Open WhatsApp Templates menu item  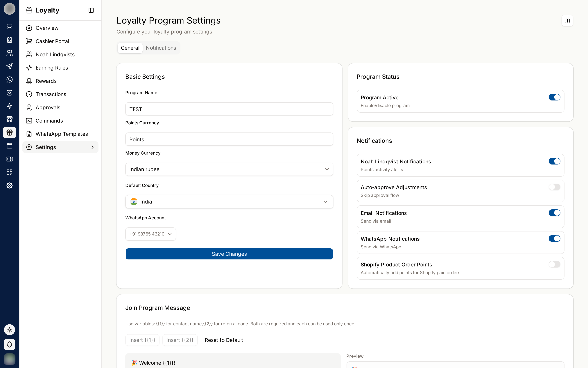(x=60, y=134)
